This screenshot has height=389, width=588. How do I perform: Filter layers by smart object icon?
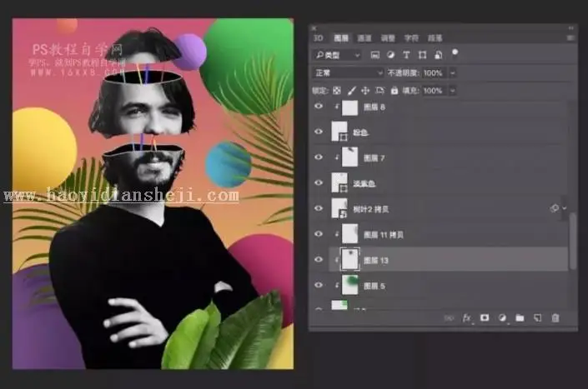438,55
